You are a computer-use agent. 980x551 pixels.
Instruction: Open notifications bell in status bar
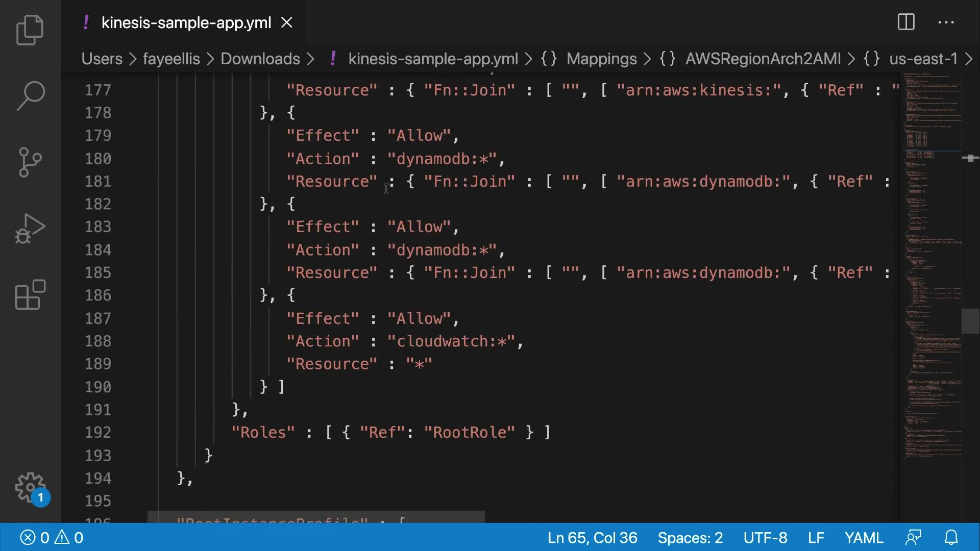click(x=951, y=537)
